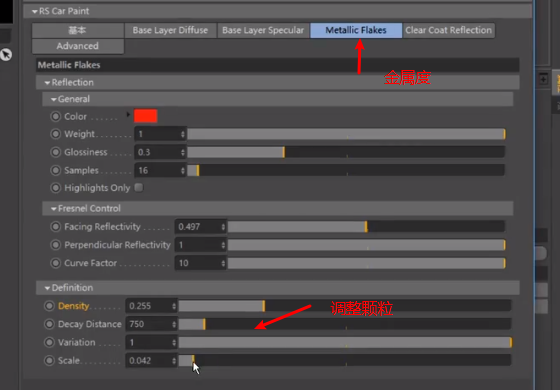Click Glossiness stepper arrows
Screen dimensions: 560x390
(x=183, y=152)
